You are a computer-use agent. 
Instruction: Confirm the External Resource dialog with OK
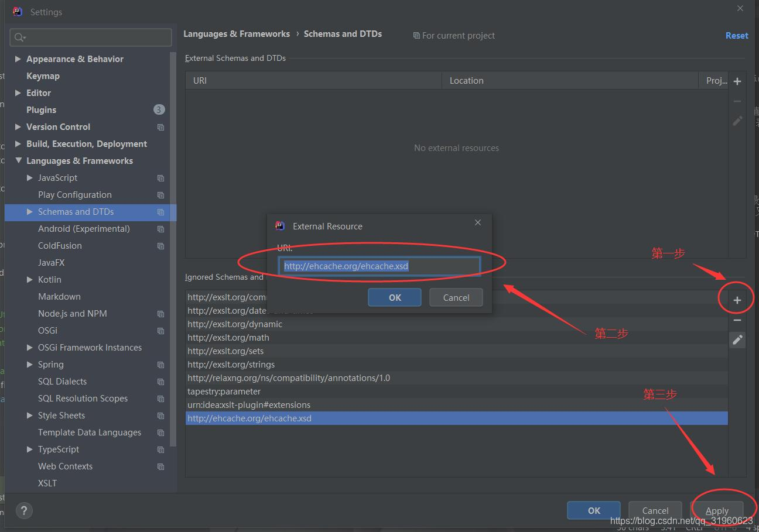pos(395,297)
